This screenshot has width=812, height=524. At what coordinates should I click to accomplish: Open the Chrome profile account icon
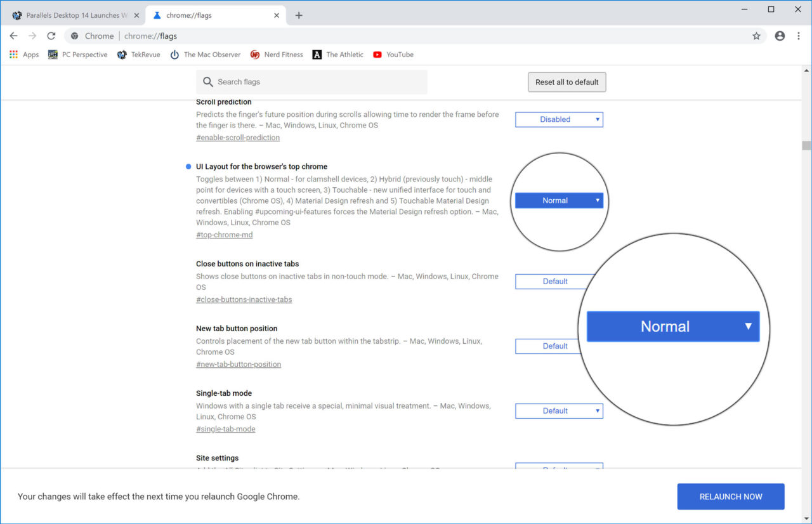point(780,36)
